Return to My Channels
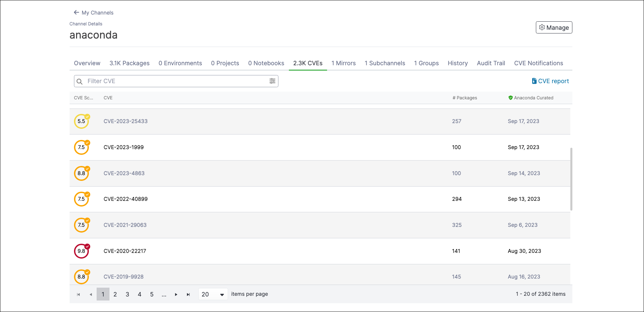This screenshot has width=644, height=312. pyautogui.click(x=94, y=13)
